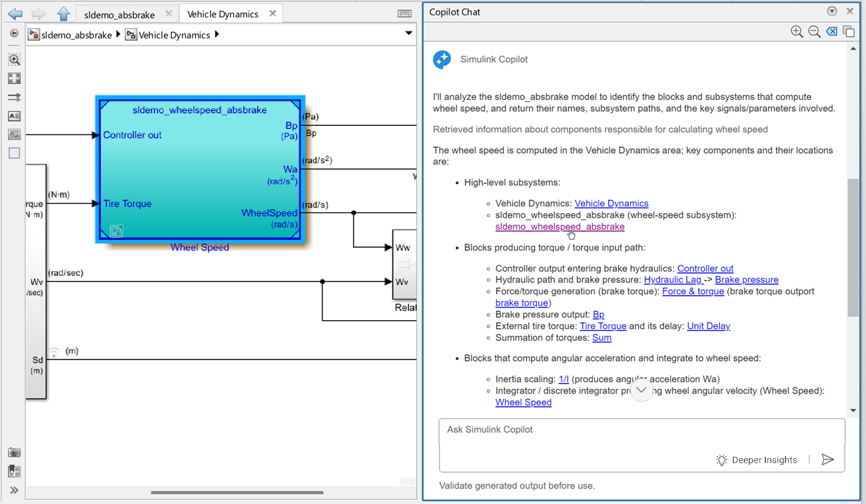Expand the collapsed palette with the chevrons
Viewport: 866px width, 504px height.
click(x=13, y=489)
